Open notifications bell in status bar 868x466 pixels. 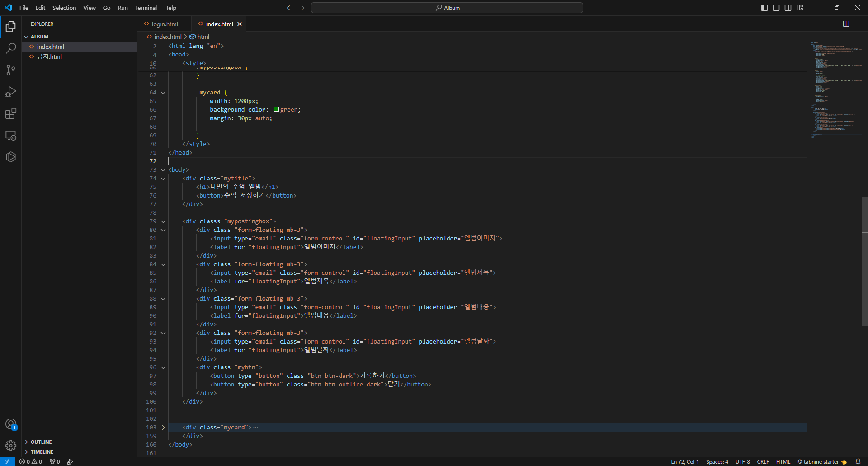[858, 461]
